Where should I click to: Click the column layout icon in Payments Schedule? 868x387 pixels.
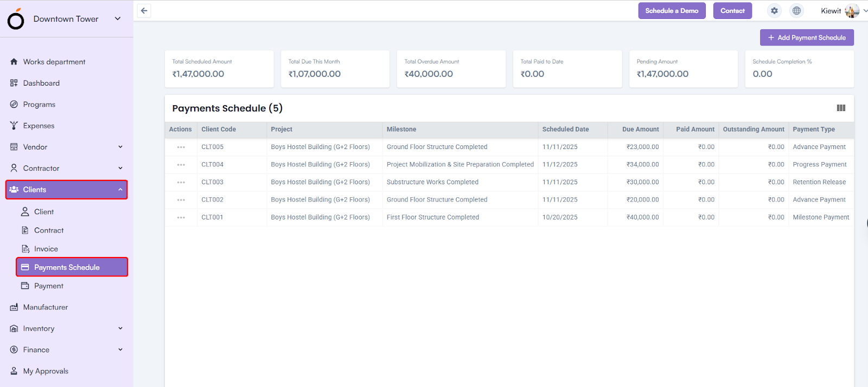coord(841,108)
